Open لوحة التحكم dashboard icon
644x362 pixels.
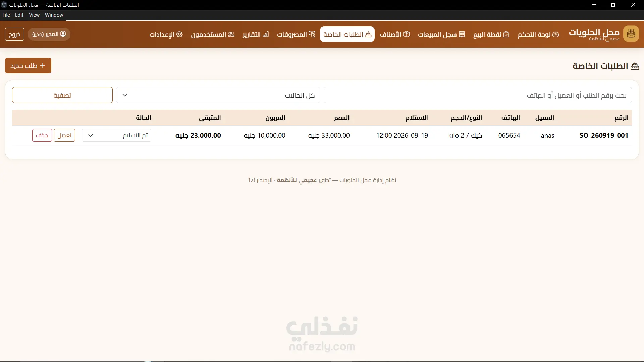(556, 34)
